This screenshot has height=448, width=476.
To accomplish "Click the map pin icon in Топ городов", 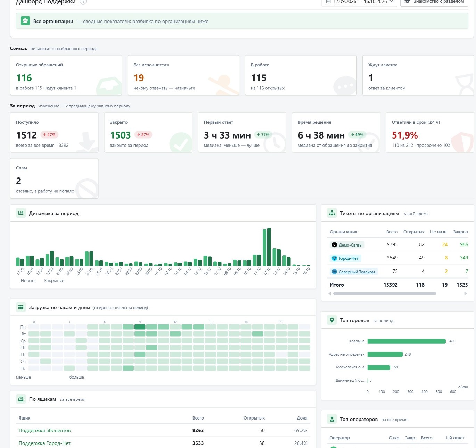I will tap(332, 320).
